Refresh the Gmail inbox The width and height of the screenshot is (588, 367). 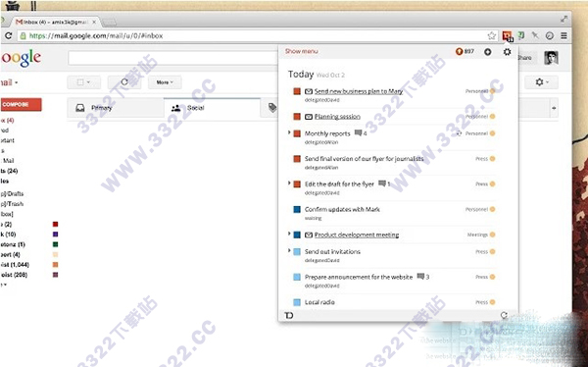pos(124,81)
